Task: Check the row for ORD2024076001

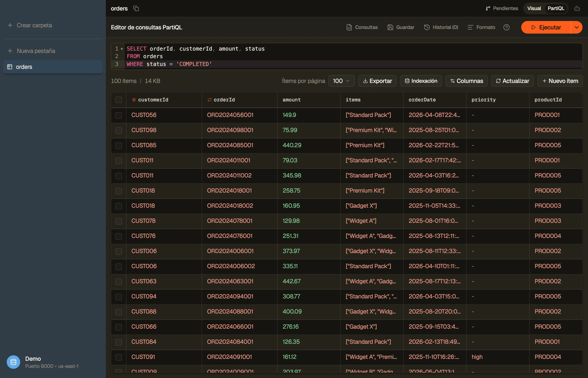Action: click(x=118, y=236)
